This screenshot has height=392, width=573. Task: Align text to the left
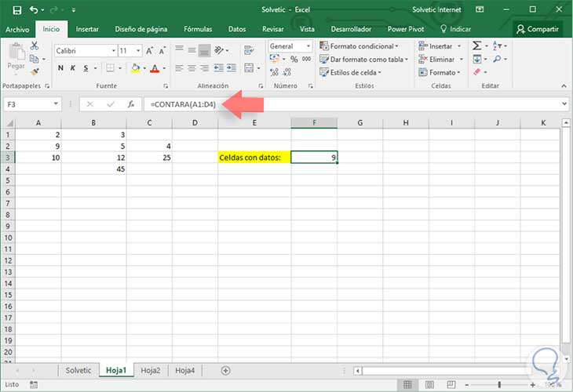pos(179,68)
